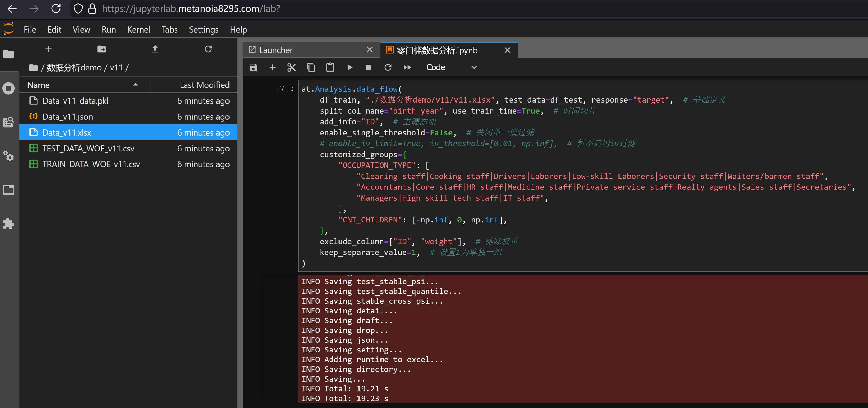Paste cells from clipboard

[x=330, y=67]
